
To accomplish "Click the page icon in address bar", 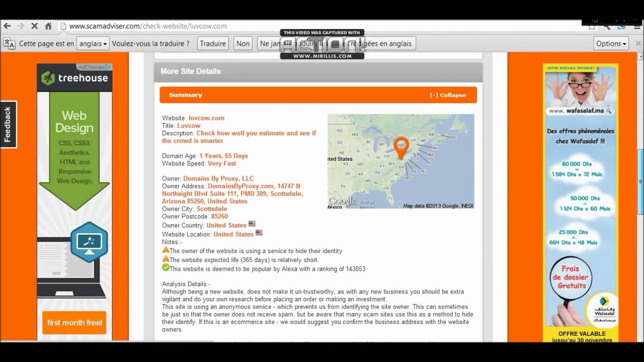I will [63, 26].
